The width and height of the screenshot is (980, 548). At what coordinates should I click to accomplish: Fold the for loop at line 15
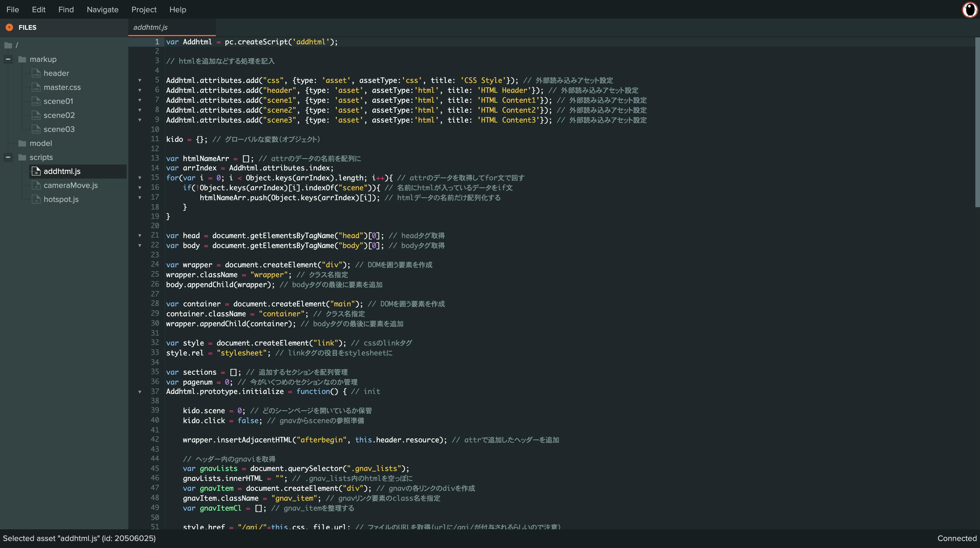click(x=140, y=178)
